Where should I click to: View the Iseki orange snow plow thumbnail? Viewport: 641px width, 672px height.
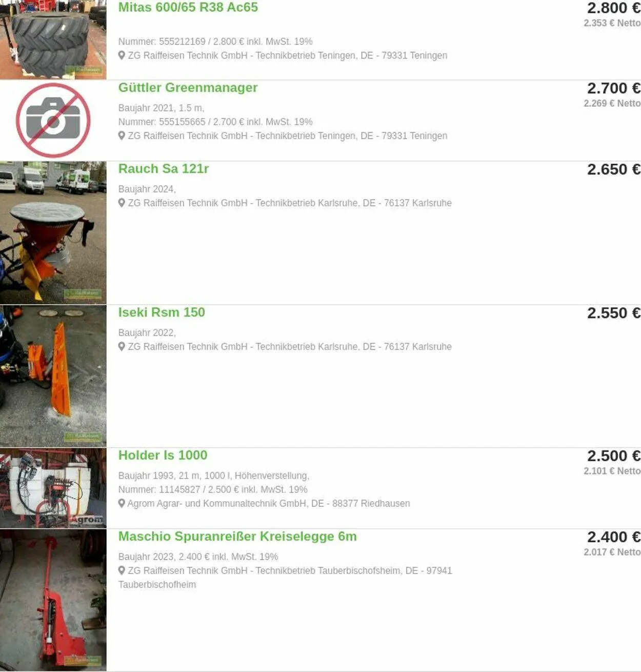(53, 376)
